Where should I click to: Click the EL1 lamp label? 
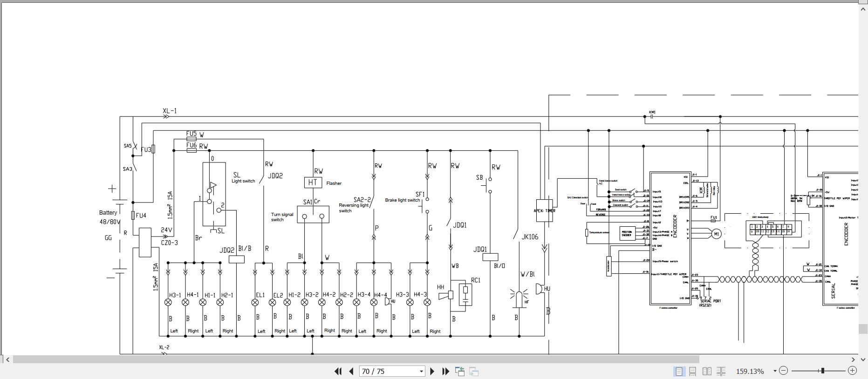pyautogui.click(x=260, y=295)
